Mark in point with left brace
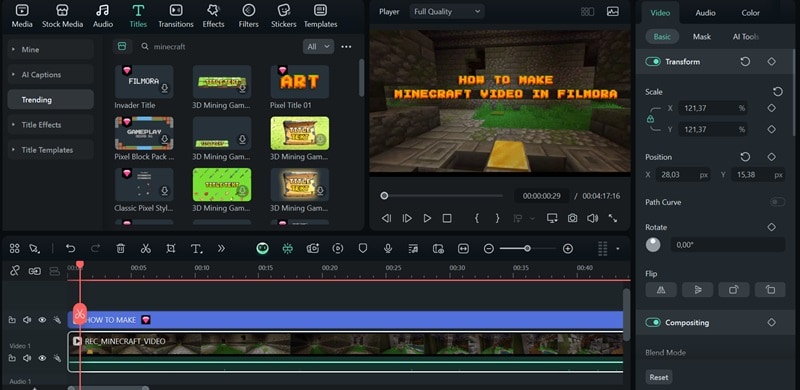The image size is (800, 390). (x=477, y=218)
